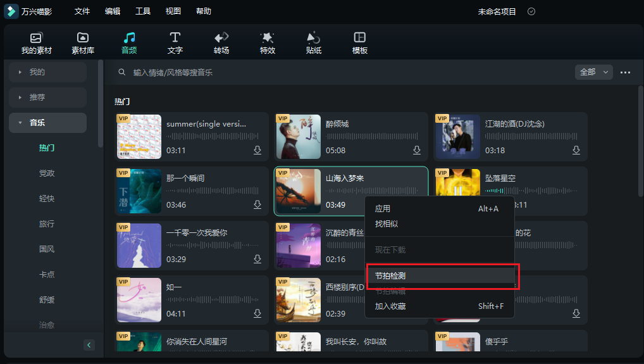Collapse the left sidebar panel

click(x=89, y=344)
